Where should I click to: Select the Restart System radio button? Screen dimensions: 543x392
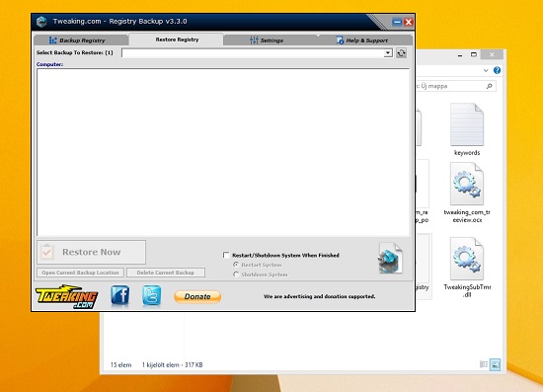(x=236, y=265)
